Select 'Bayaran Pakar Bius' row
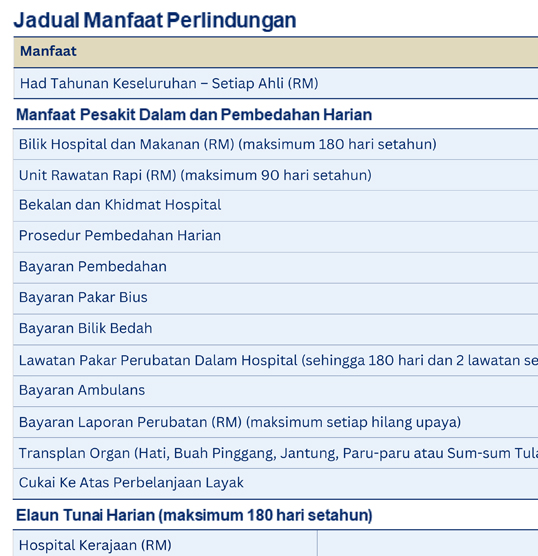This screenshot has width=538, height=556. [276, 299]
